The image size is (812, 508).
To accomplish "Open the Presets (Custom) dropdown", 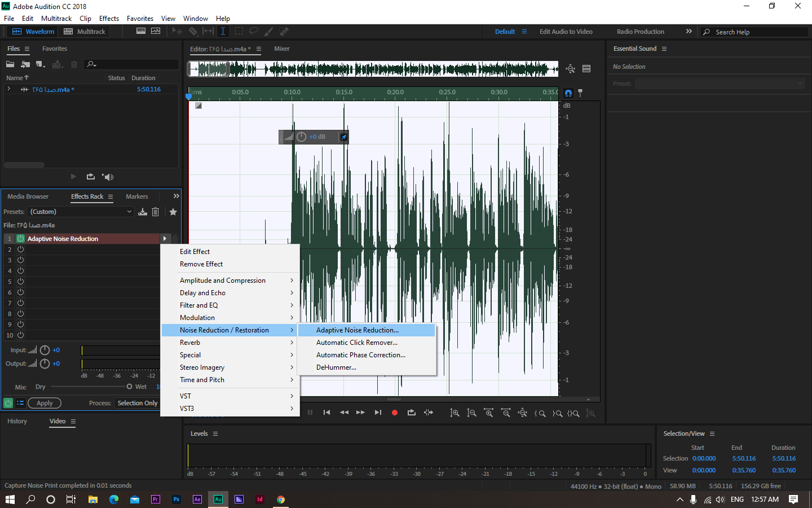I will click(x=81, y=212).
